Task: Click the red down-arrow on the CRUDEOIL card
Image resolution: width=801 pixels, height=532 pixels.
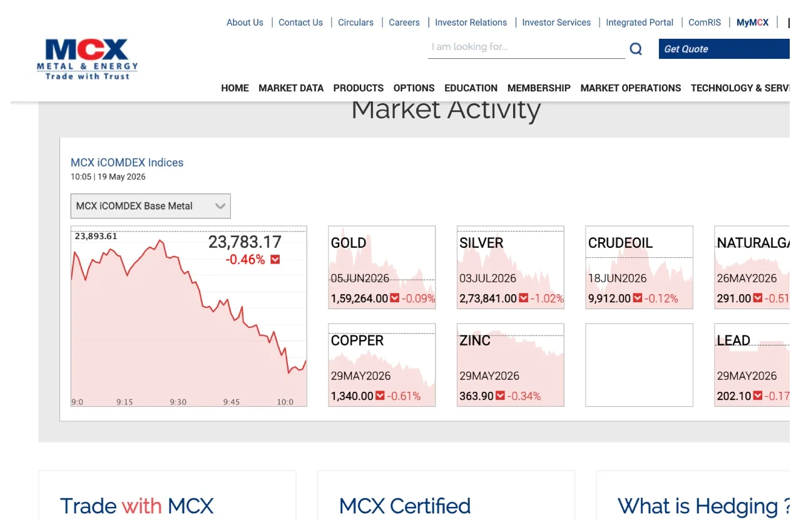Action: (x=638, y=299)
